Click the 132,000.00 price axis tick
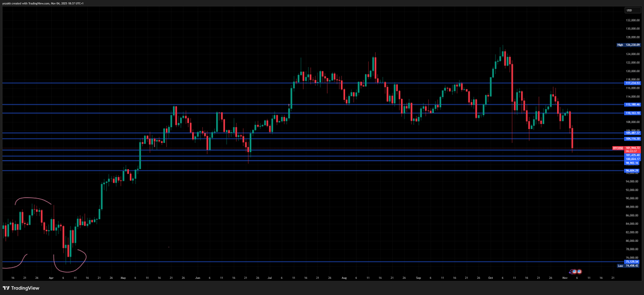The width and height of the screenshot is (644, 295). click(633, 20)
